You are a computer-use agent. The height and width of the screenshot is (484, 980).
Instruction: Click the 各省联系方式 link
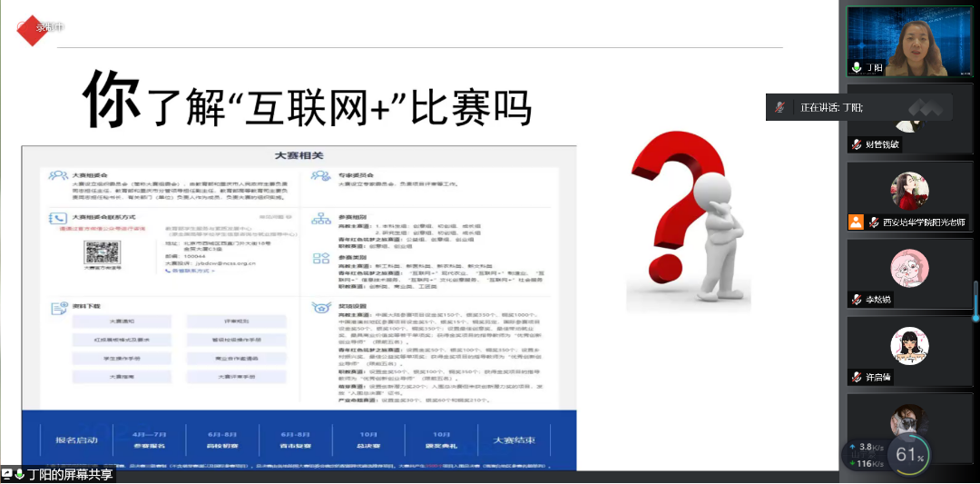coord(189,272)
